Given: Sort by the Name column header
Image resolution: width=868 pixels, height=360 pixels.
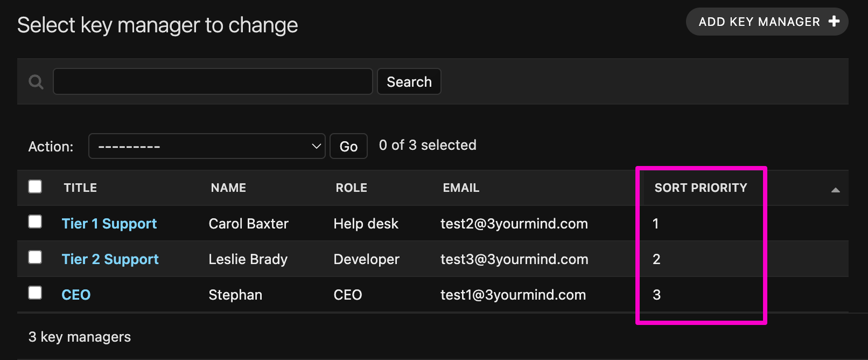Looking at the screenshot, I should pos(228,188).
